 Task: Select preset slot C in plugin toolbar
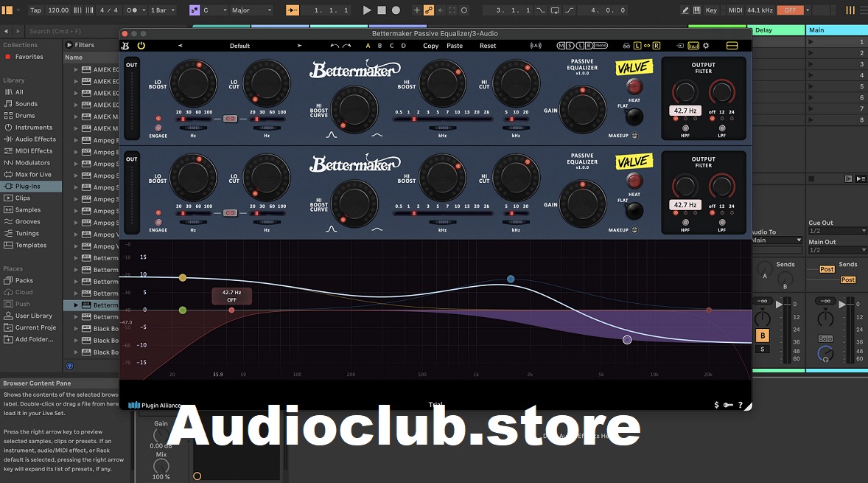[x=391, y=46]
